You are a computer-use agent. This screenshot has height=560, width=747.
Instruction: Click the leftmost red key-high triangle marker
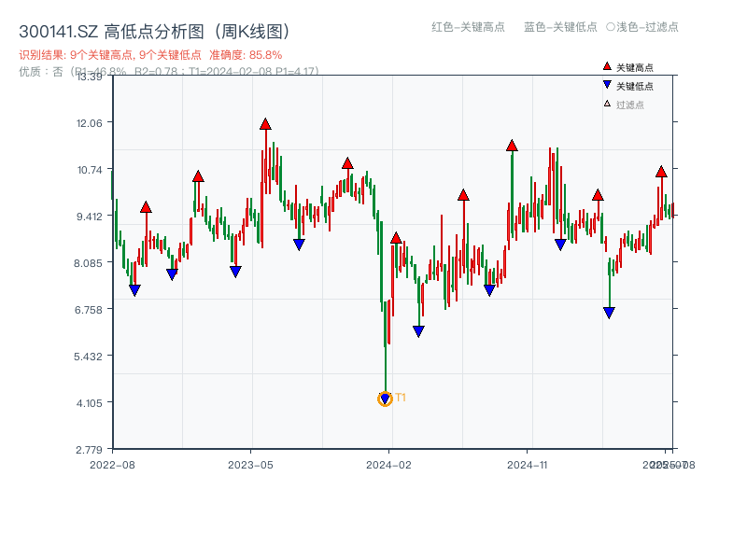[145, 207]
